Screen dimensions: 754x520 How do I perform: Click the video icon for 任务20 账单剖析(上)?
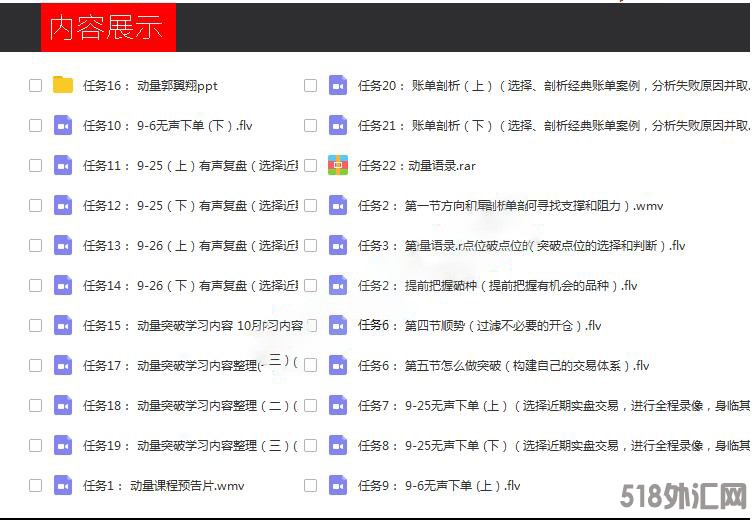pos(338,85)
